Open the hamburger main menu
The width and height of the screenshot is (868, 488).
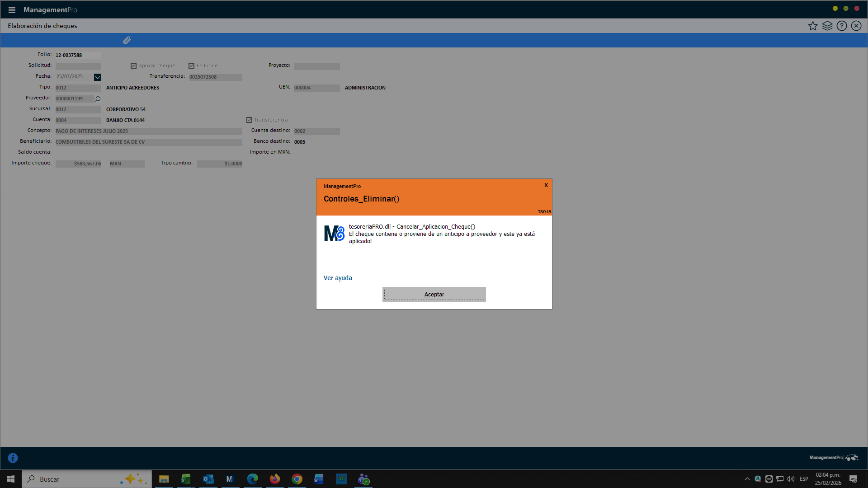pos(12,10)
